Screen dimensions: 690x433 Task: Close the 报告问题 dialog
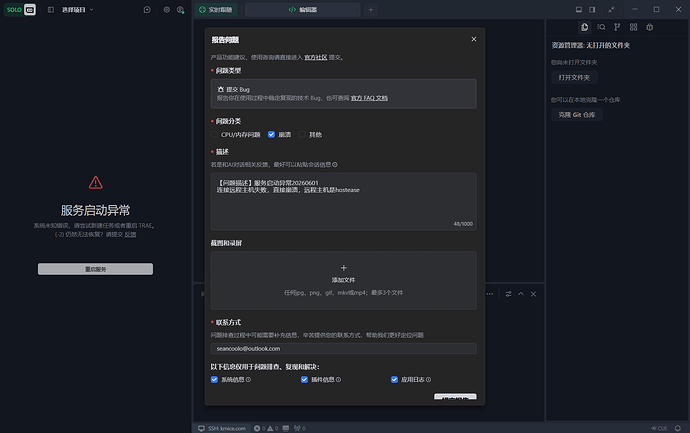click(x=473, y=39)
